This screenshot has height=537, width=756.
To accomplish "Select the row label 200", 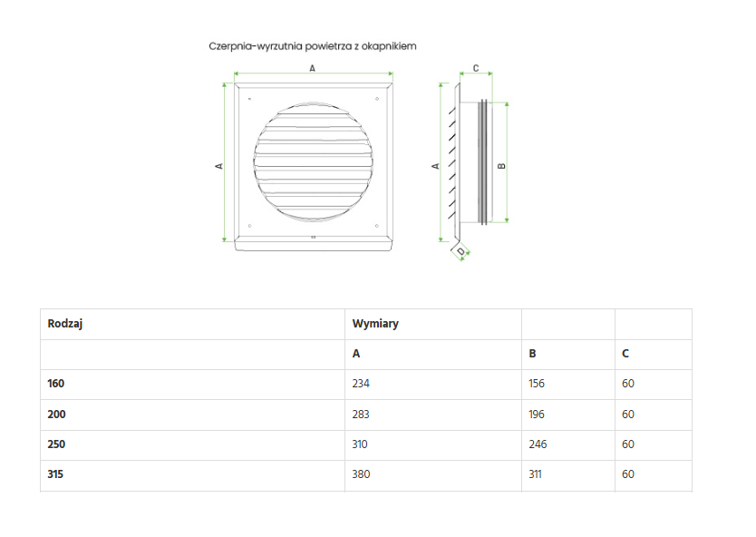I will click(56, 415).
